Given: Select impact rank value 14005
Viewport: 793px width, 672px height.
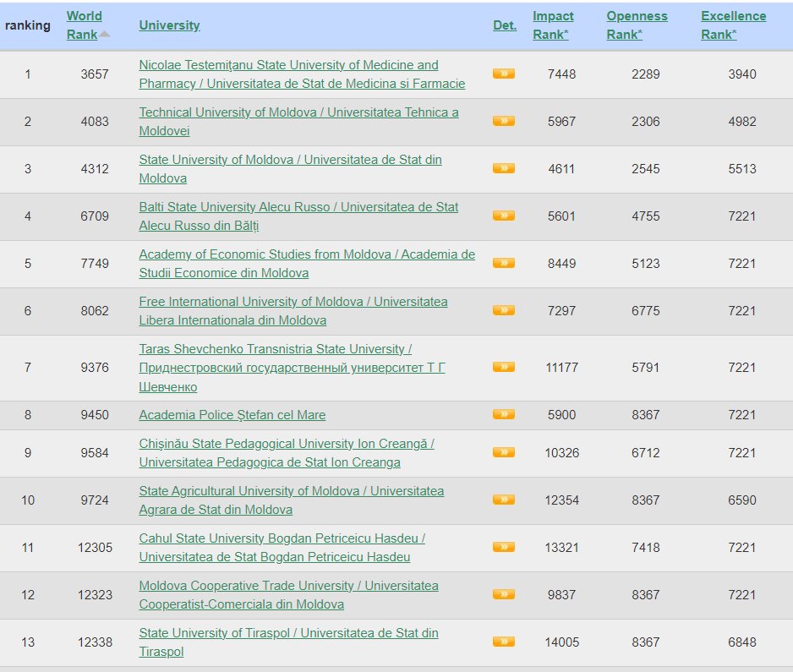Looking at the screenshot, I should pyautogui.click(x=562, y=642).
